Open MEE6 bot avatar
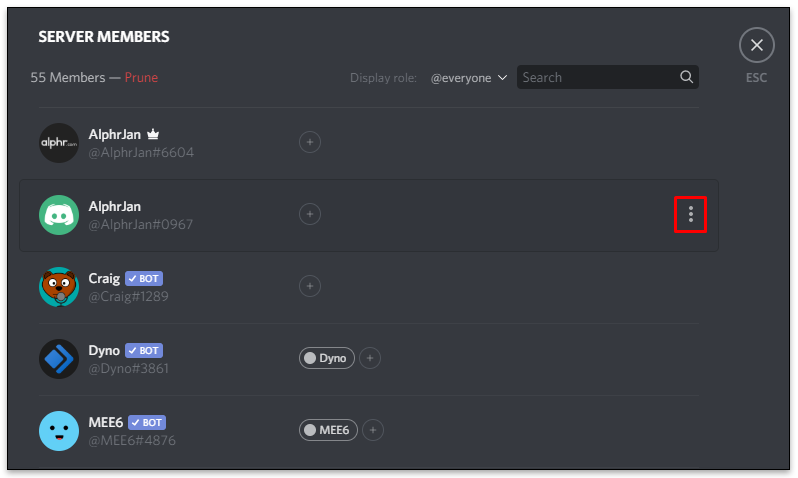798x478 pixels. pos(59,431)
